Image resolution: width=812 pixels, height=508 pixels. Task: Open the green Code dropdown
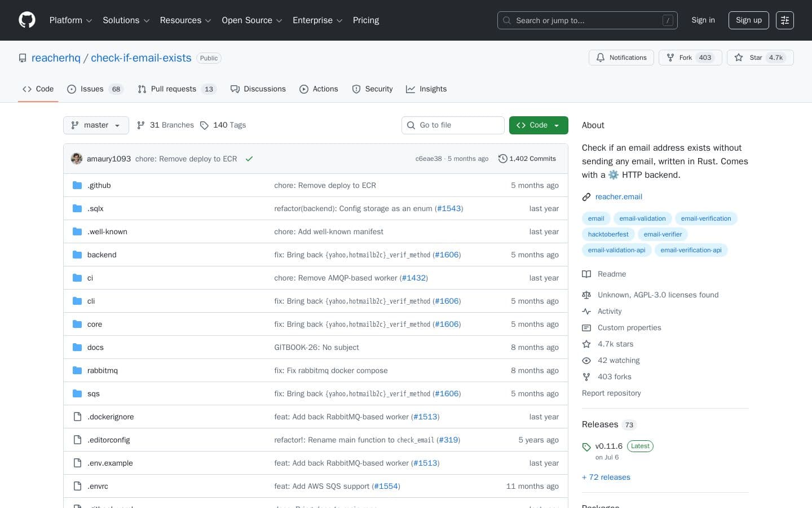pyautogui.click(x=539, y=125)
